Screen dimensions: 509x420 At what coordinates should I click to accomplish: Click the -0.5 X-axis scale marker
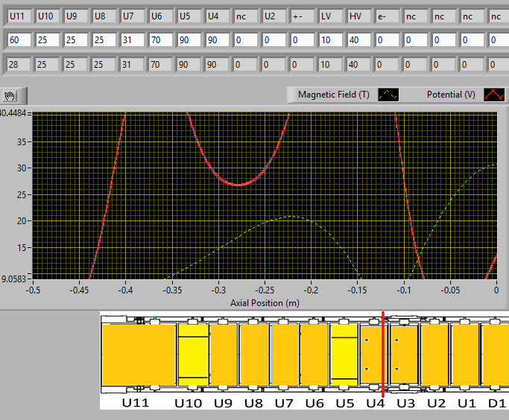point(33,290)
